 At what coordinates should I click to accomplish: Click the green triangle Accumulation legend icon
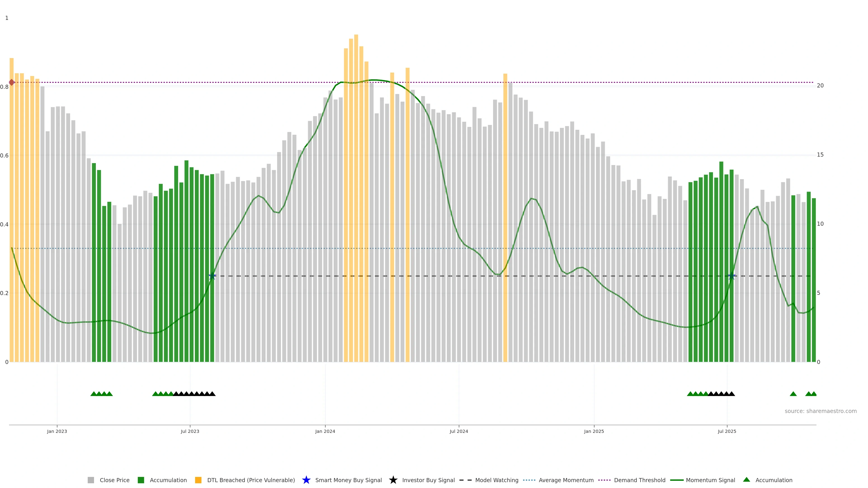tap(746, 480)
